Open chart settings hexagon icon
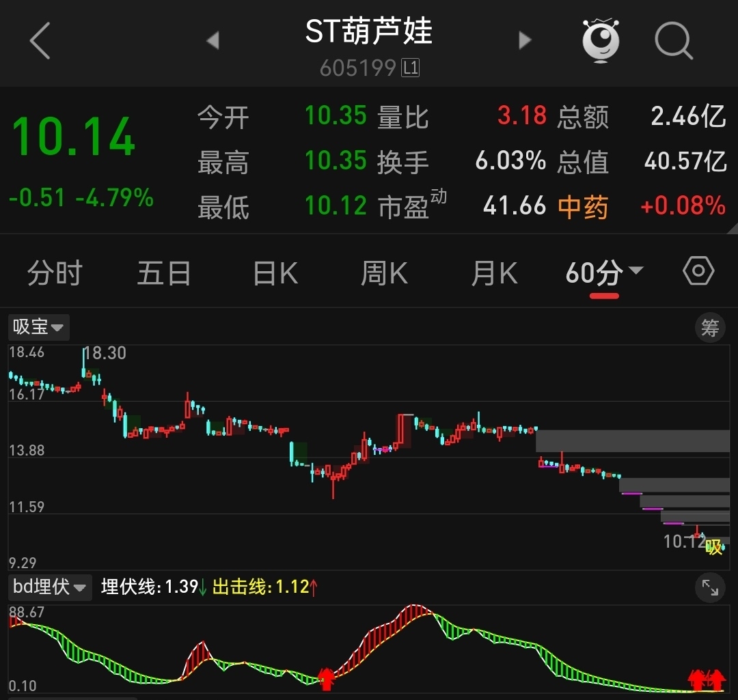 [698, 271]
